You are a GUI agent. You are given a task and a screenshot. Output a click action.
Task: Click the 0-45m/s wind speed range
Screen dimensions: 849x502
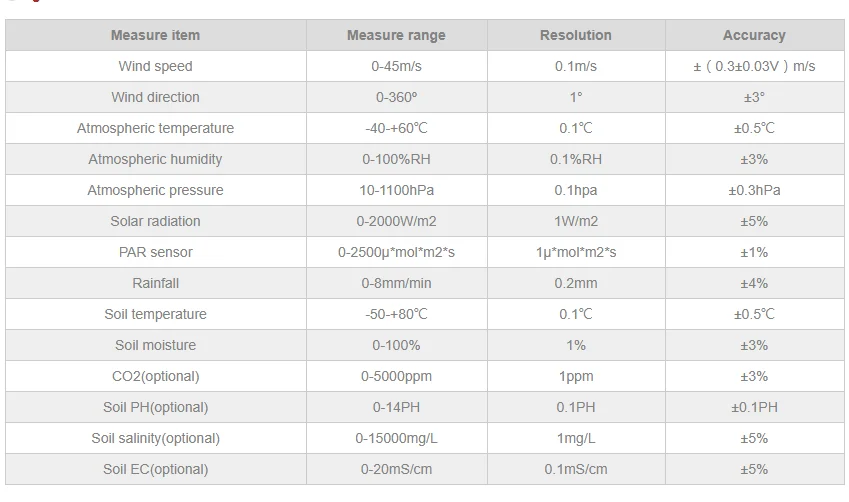396,66
